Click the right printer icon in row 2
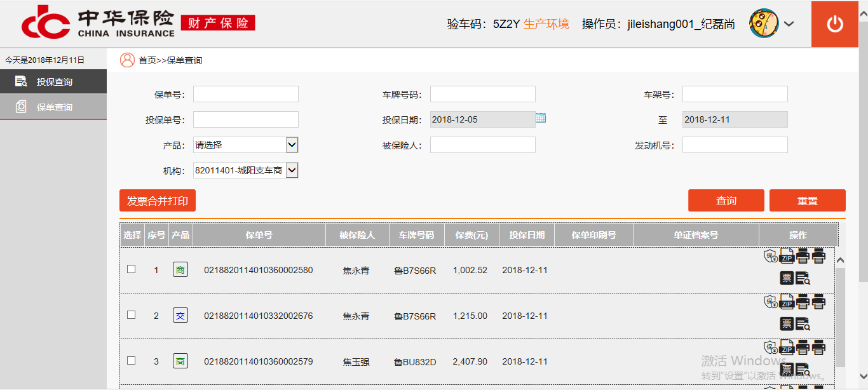 [x=818, y=302]
